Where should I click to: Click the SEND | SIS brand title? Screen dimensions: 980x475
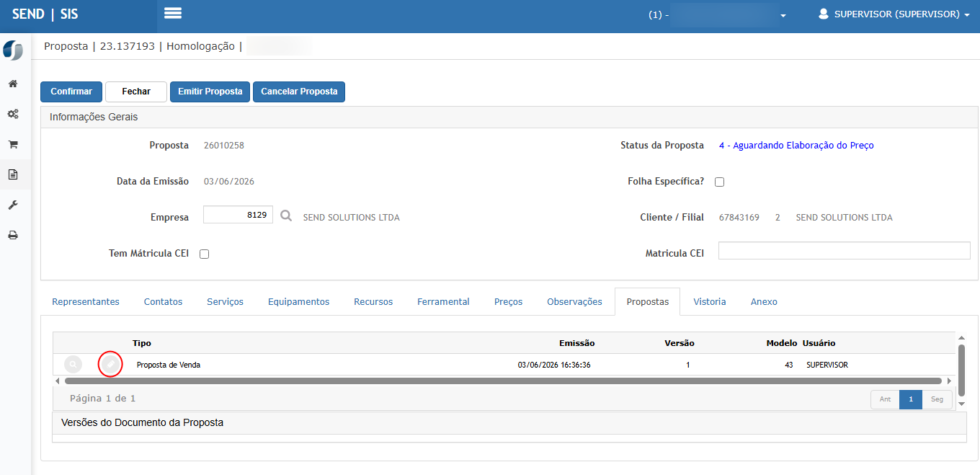(x=45, y=14)
